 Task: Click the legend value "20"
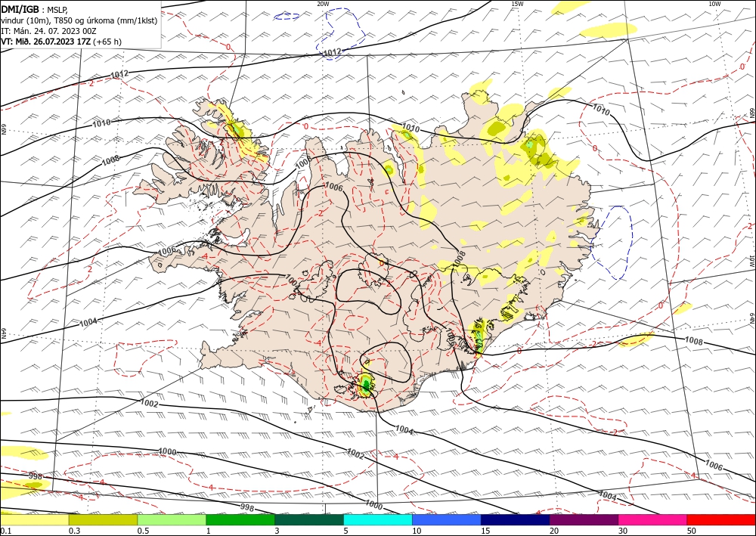click(554, 531)
